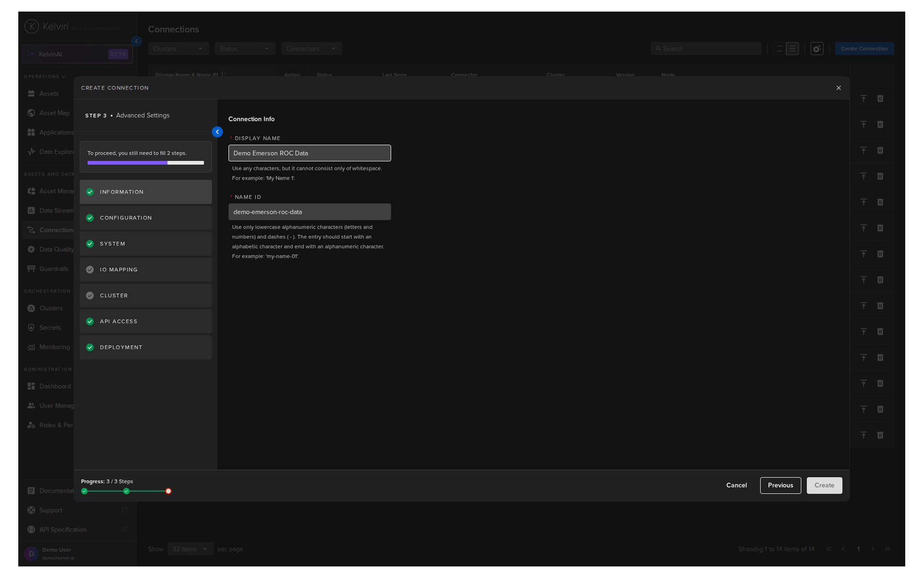Open the Information step

tap(145, 192)
